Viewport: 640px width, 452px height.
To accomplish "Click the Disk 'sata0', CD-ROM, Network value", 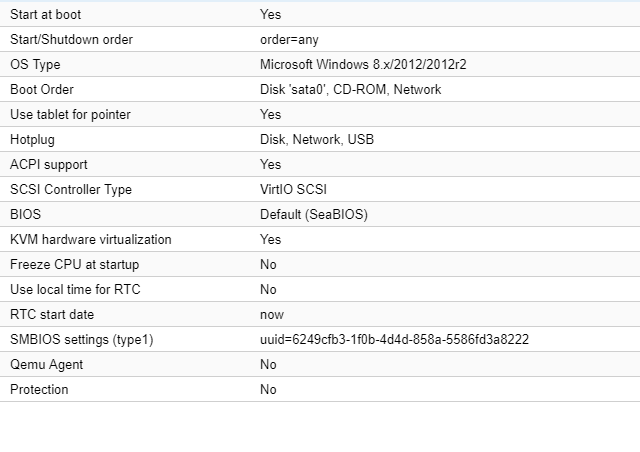I will (x=350, y=90).
